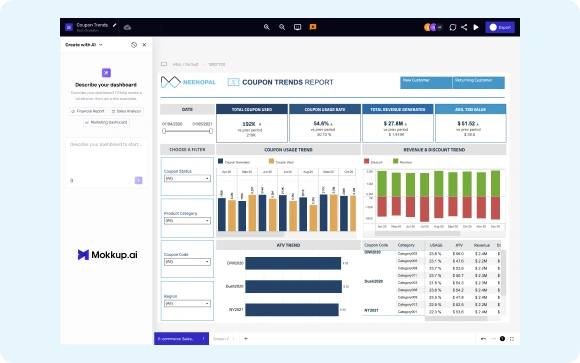Click the attachment paperclip icon

pos(71,181)
